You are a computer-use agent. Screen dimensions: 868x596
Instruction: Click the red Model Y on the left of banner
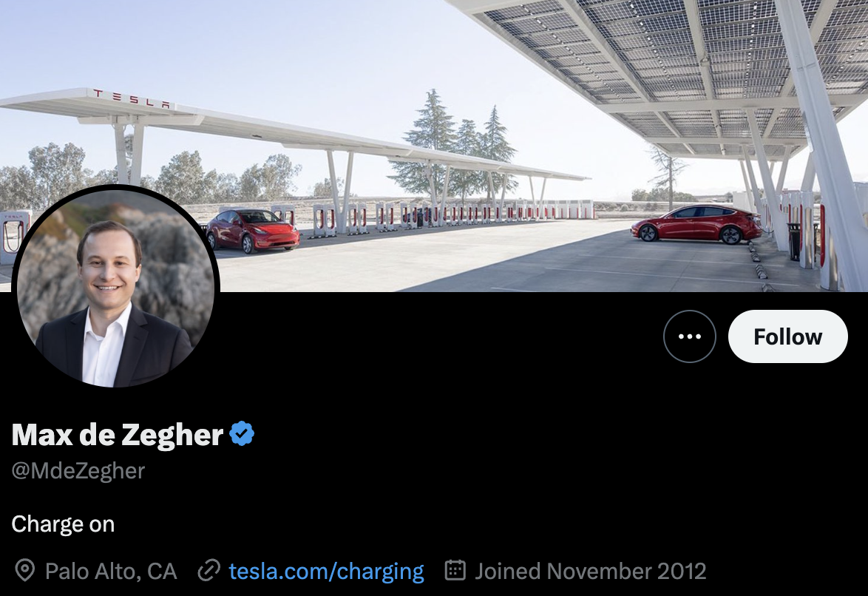point(255,233)
